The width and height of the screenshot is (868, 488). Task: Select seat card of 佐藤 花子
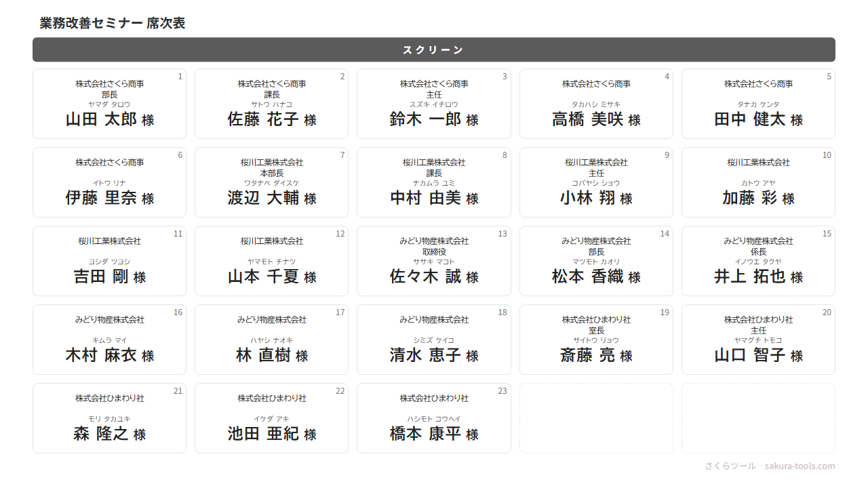point(271,104)
